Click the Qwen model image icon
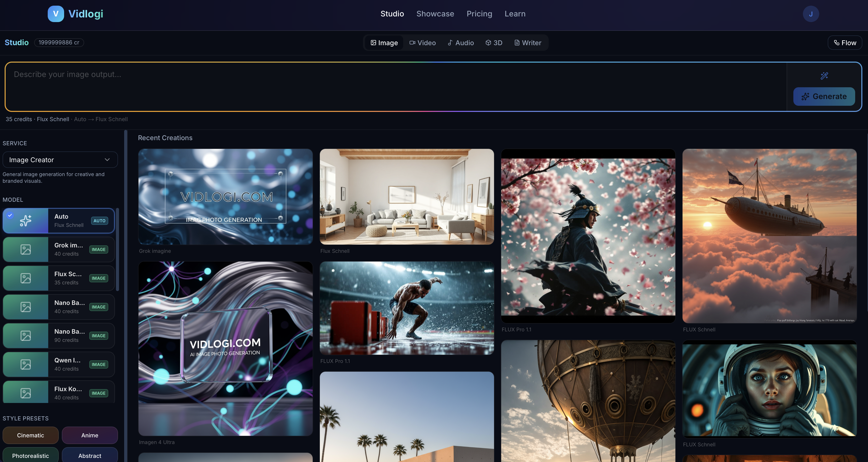The image size is (868, 462). tap(26, 364)
